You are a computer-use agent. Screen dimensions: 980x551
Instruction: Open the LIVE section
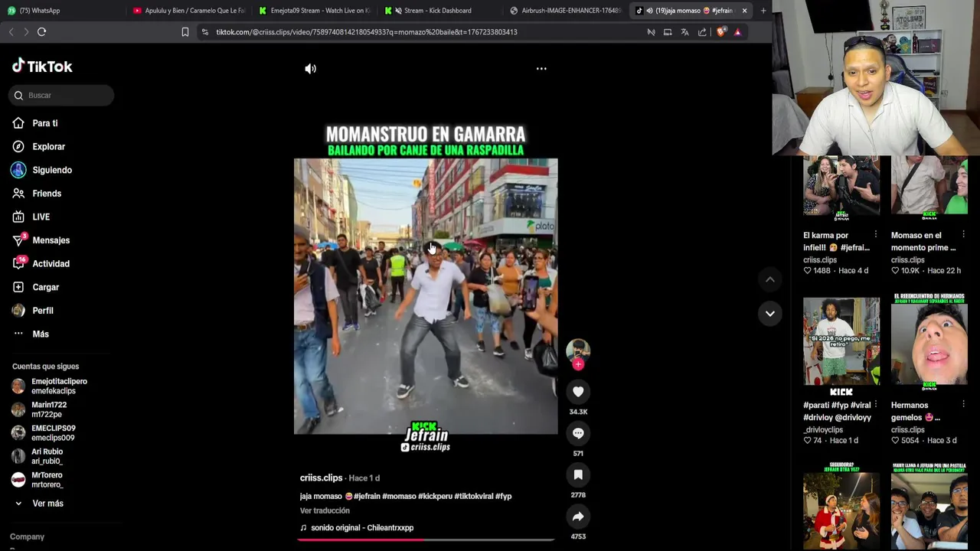(x=41, y=217)
